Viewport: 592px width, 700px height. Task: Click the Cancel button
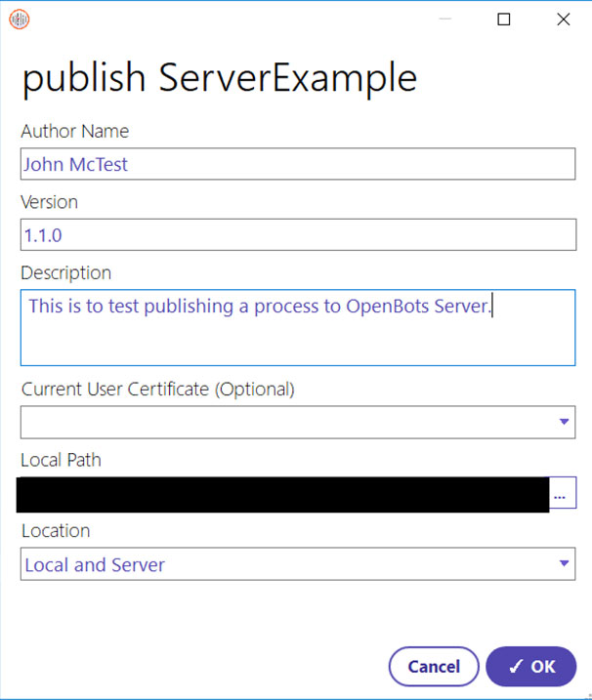point(434,667)
